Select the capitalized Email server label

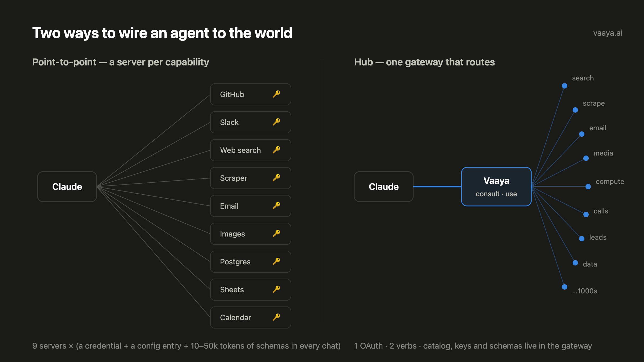point(229,206)
